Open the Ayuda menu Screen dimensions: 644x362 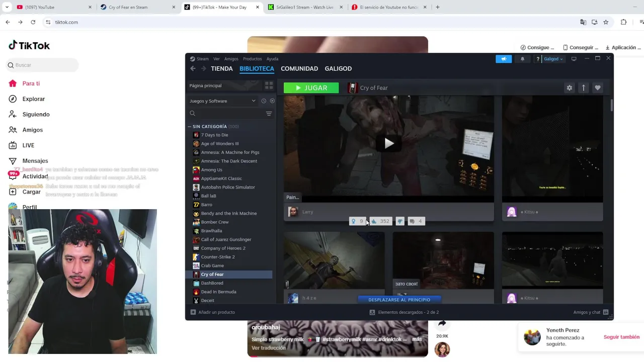[x=272, y=59]
